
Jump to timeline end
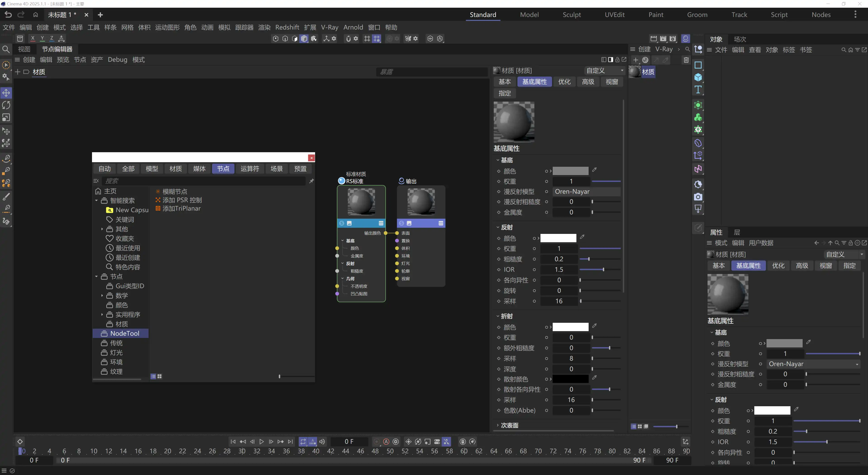pyautogui.click(x=290, y=442)
